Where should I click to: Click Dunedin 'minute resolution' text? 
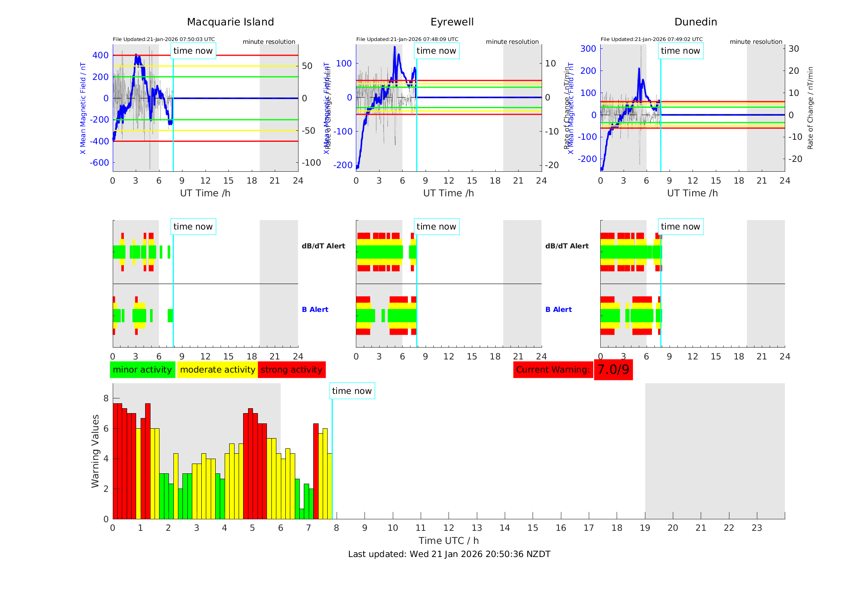(756, 42)
